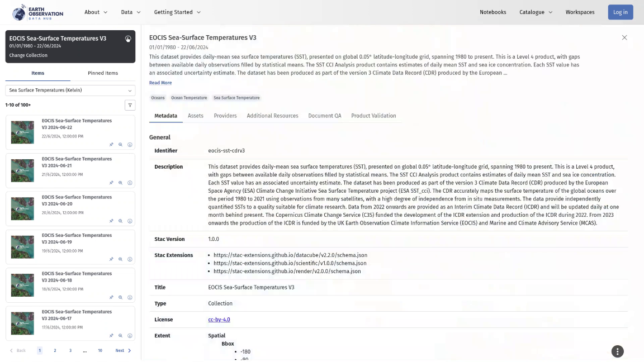Open the items filter funnel icon
This screenshot has height=362, width=644.
(x=130, y=105)
